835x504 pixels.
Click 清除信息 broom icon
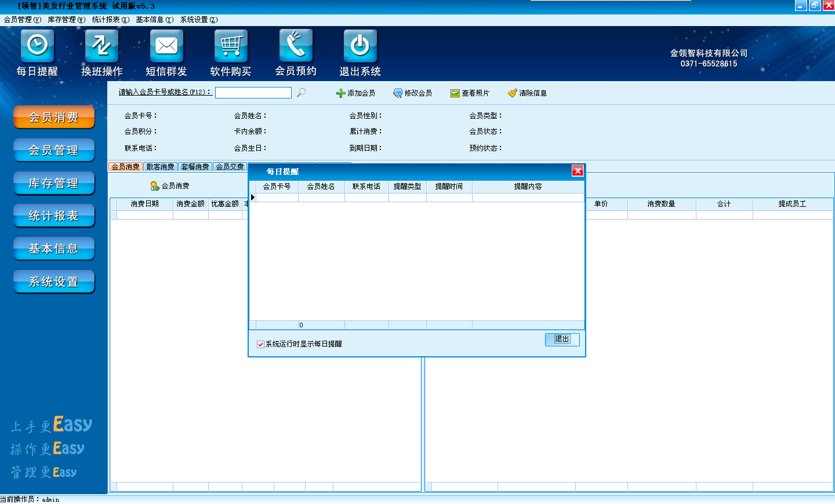pyautogui.click(x=513, y=93)
